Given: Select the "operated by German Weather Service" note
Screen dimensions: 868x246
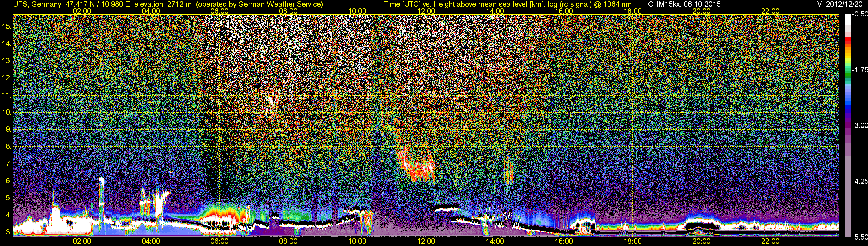Looking at the screenshot, I should tap(259, 4).
